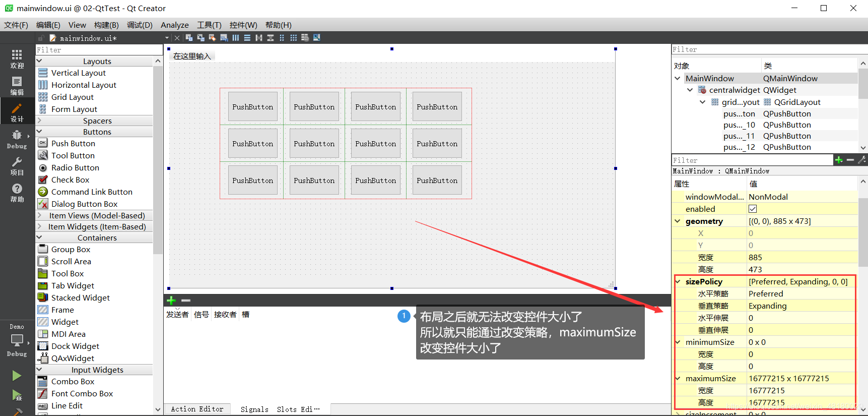Click the Adjust Size toolbar icon
The height and width of the screenshot is (416, 868).
pos(316,38)
